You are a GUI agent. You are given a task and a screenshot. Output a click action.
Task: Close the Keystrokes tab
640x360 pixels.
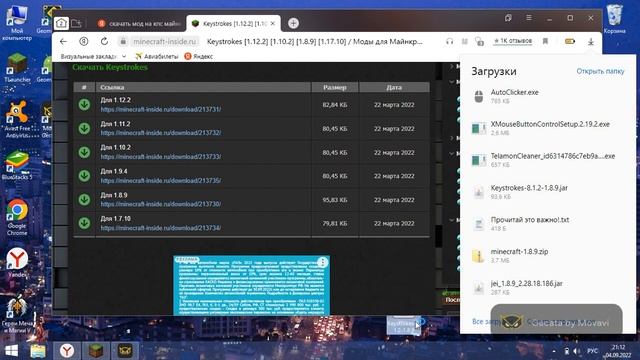273,24
